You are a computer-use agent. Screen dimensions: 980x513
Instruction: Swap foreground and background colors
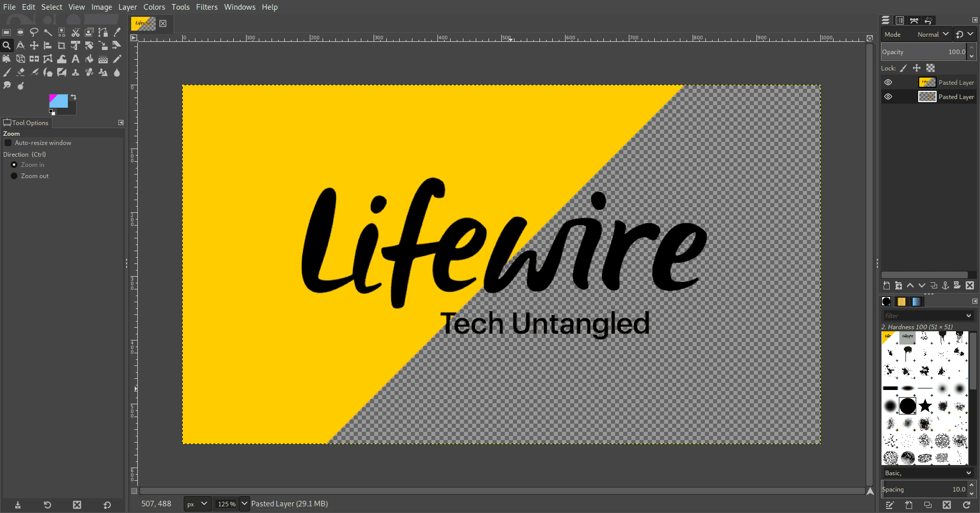73,96
